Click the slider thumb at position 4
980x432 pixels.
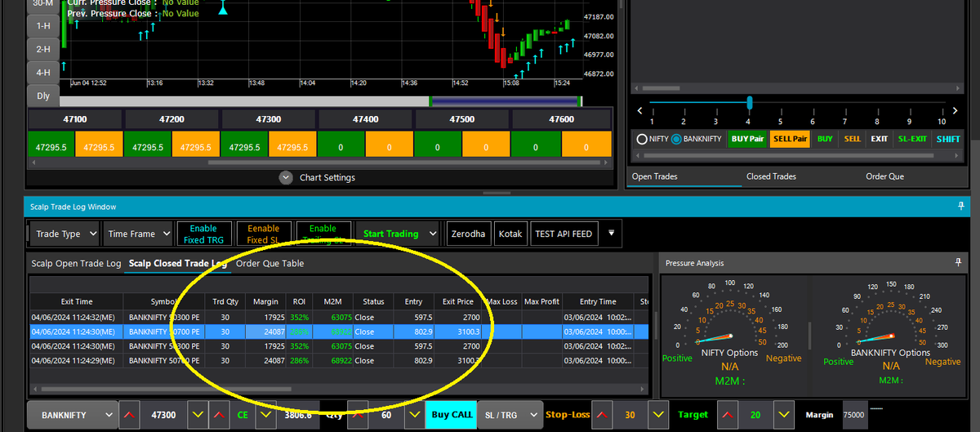point(749,103)
